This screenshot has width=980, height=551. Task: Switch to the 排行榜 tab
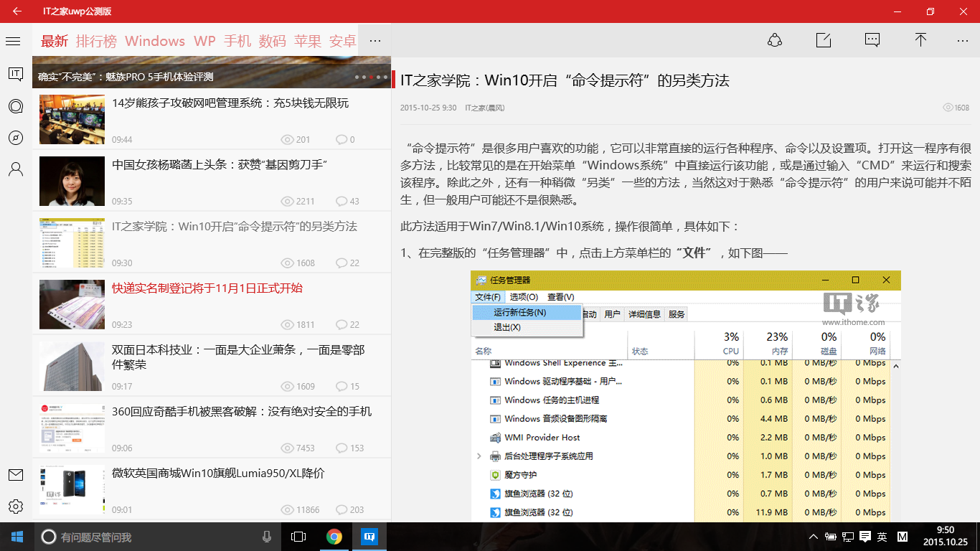tap(96, 41)
